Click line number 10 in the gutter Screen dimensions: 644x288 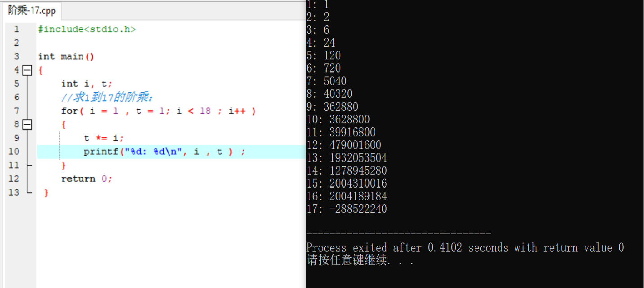[14, 152]
